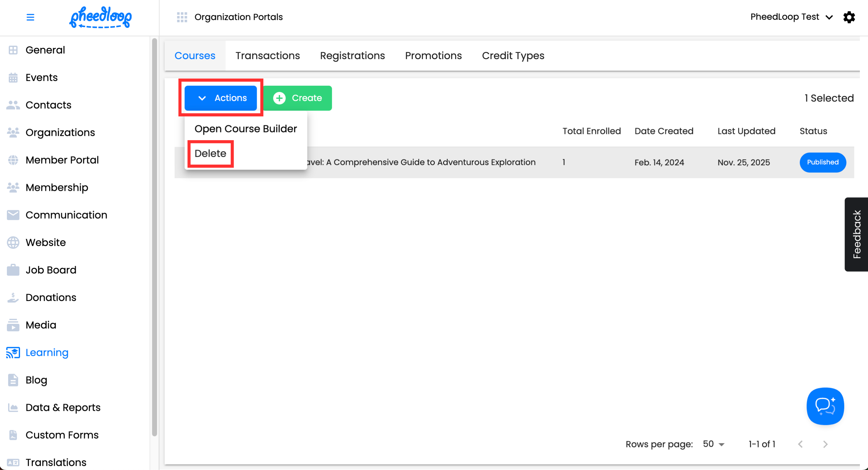Click the Learning sidebar icon
Screen dimensions: 868x470
tap(13, 352)
